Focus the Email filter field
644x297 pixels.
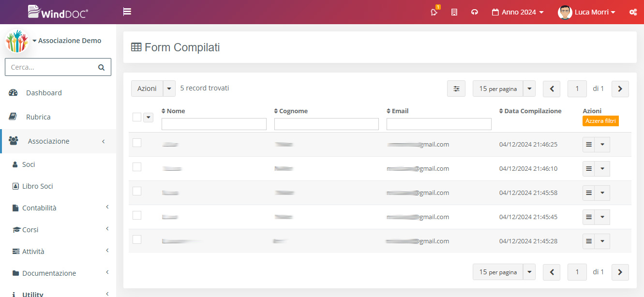pos(439,124)
